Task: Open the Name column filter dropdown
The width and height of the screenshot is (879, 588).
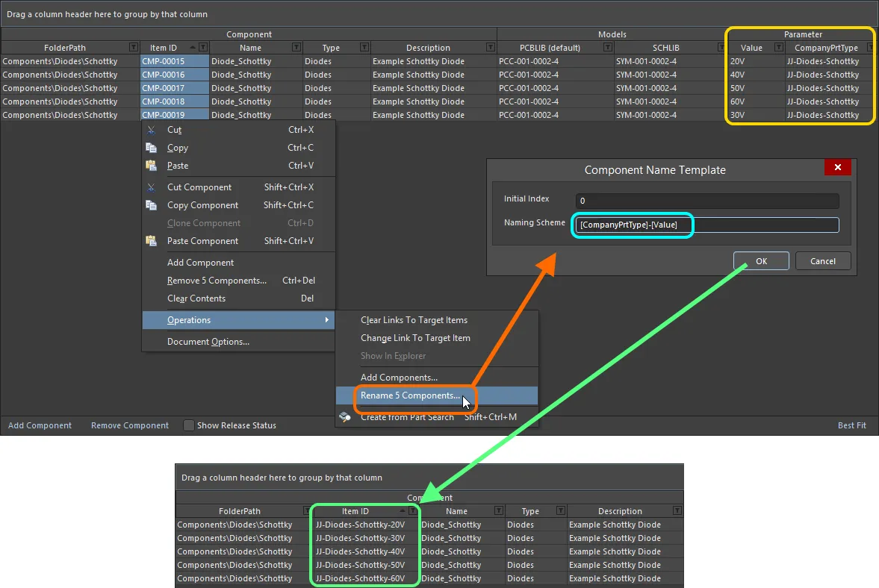Action: pos(296,47)
